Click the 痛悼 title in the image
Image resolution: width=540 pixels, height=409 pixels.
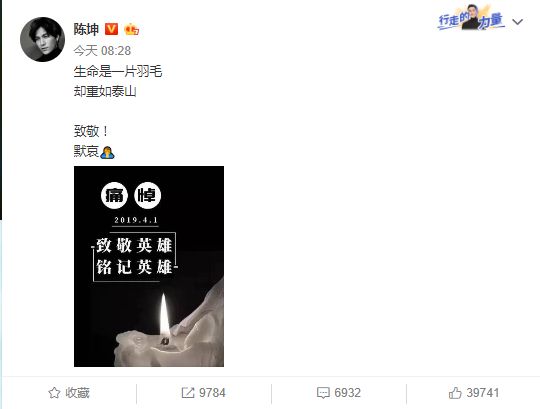pyautogui.click(x=131, y=196)
